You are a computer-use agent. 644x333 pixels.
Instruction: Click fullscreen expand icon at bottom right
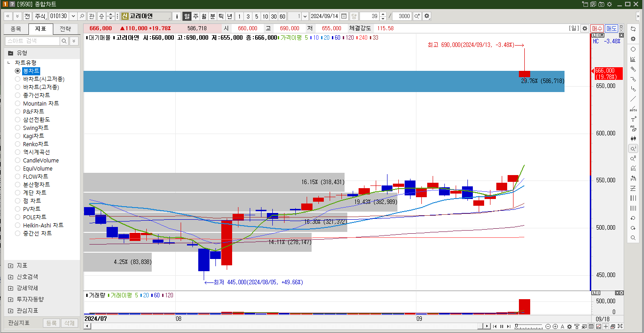coord(620,327)
